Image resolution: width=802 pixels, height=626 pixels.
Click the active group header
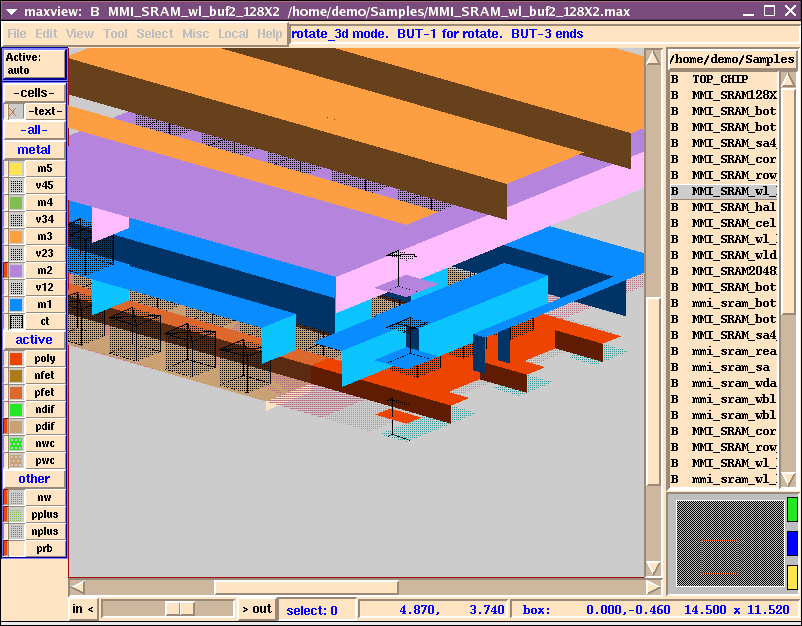(x=34, y=340)
